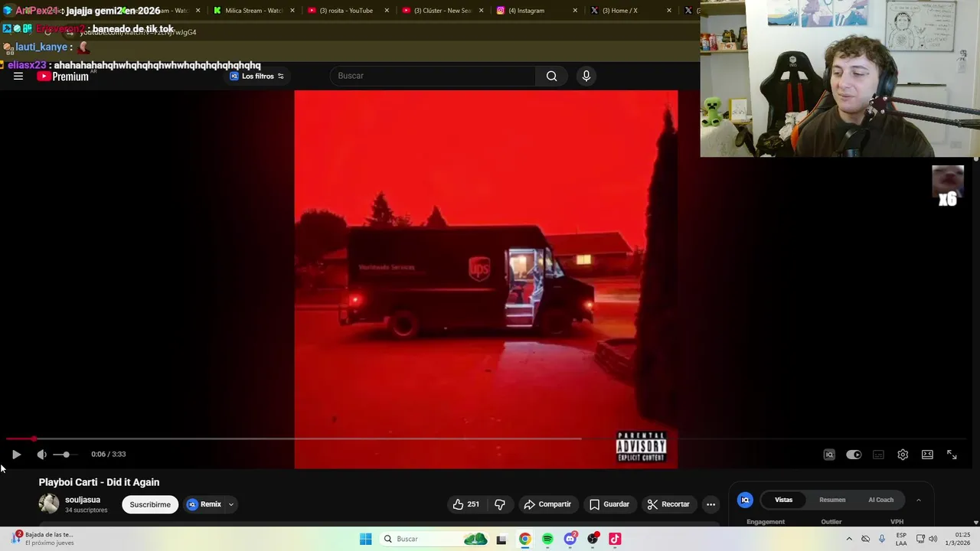Select the Resumen tab

pyautogui.click(x=832, y=500)
